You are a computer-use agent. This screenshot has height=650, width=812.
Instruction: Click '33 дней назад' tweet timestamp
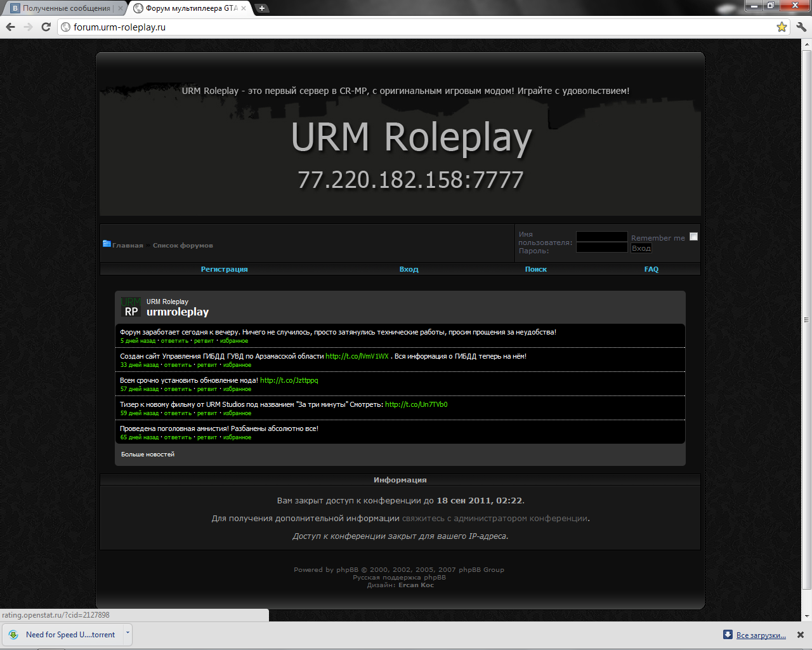pyautogui.click(x=140, y=365)
